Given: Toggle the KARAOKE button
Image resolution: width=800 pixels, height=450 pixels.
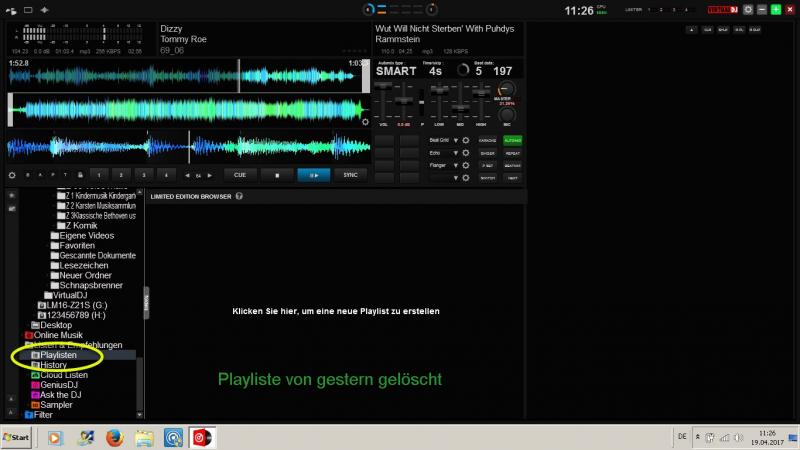Looking at the screenshot, I should [x=487, y=140].
